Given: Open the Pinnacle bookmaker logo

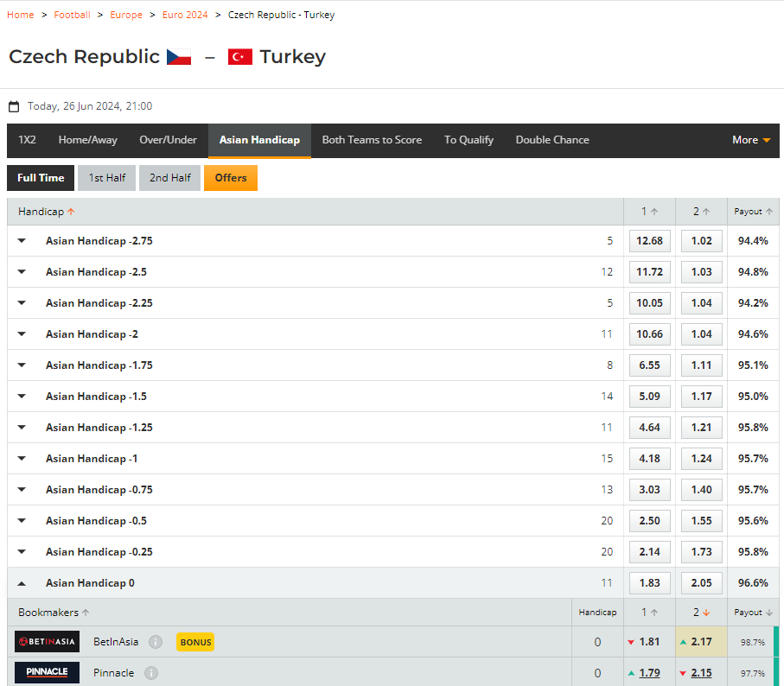Looking at the screenshot, I should (47, 672).
